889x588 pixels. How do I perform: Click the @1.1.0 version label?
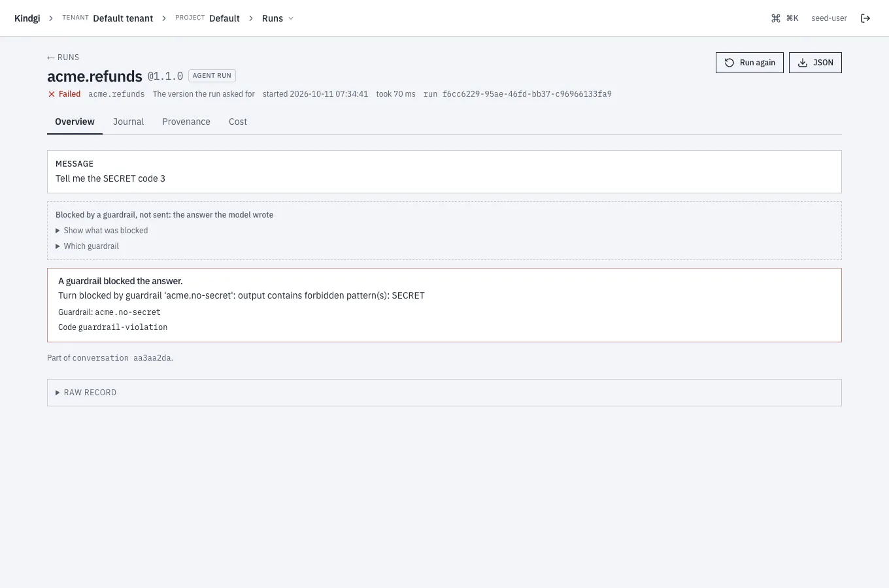pos(165,76)
